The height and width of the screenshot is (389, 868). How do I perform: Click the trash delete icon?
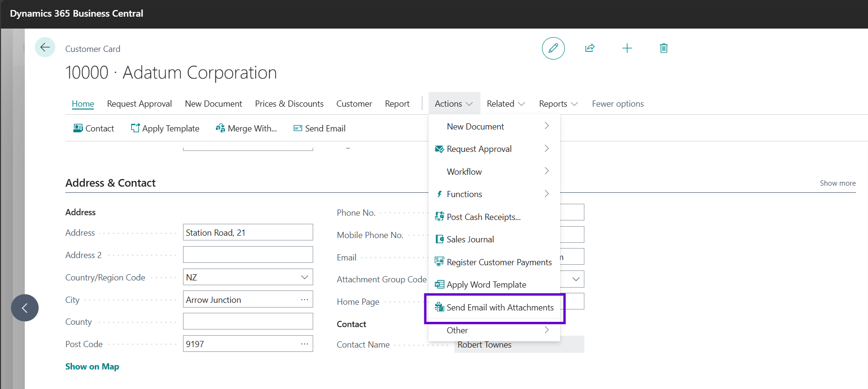[664, 48]
